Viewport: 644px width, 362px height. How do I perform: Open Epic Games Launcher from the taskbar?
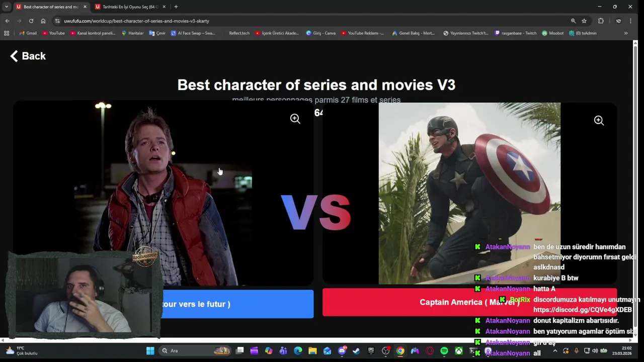[x=371, y=351]
